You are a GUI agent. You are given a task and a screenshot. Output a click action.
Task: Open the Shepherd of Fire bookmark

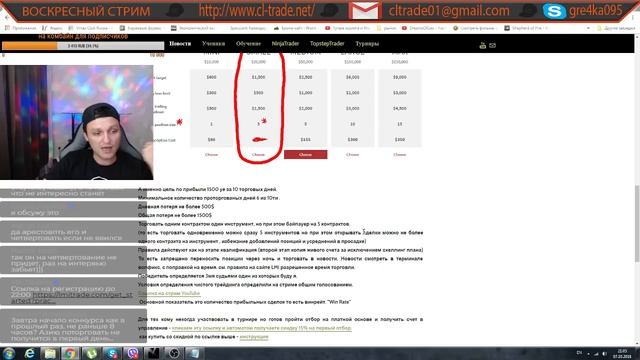tap(526, 28)
